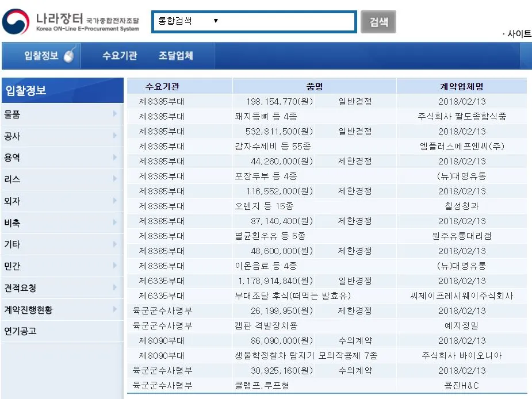Click 제8090부대 in the 생물학정찰차 row

tap(162, 355)
